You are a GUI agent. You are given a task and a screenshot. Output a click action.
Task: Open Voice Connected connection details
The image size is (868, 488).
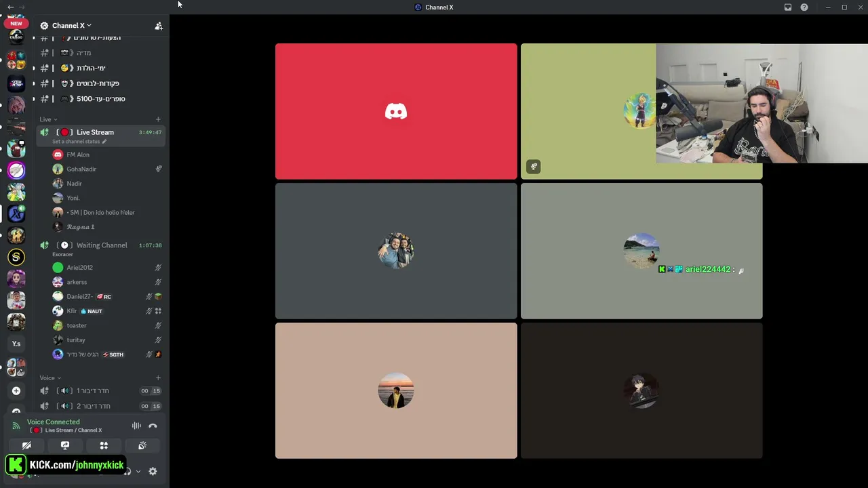tap(54, 422)
